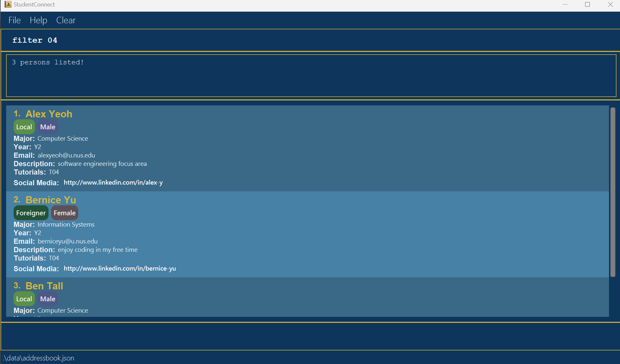Click the Male tag on Ben Tall
Image resolution: width=620 pixels, height=364 pixels.
(48, 299)
